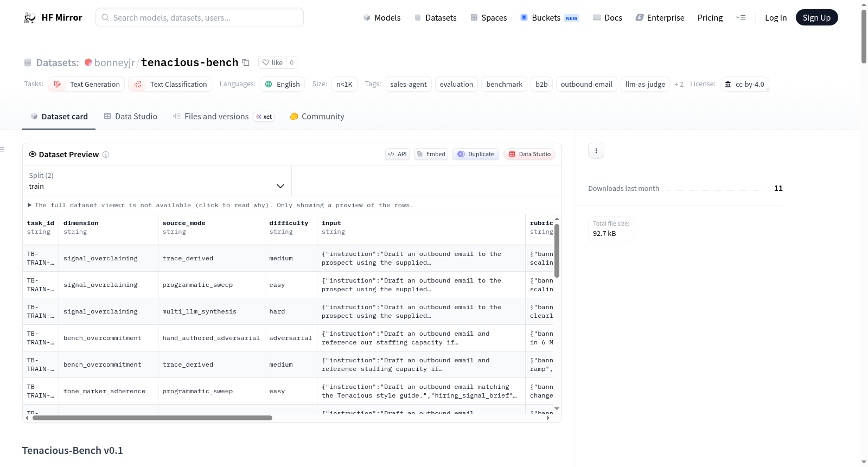The height and width of the screenshot is (467, 868).
Task: Open Spaces in the top navigation
Action: [488, 18]
